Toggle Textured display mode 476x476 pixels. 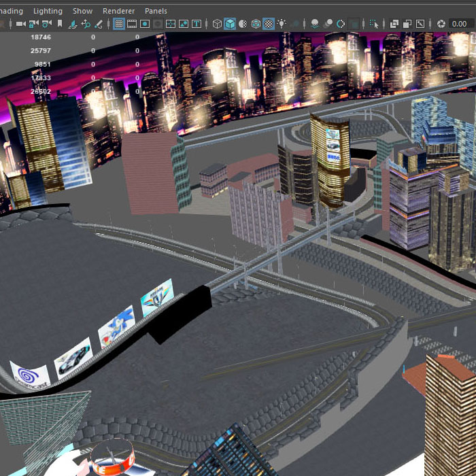tap(269, 24)
